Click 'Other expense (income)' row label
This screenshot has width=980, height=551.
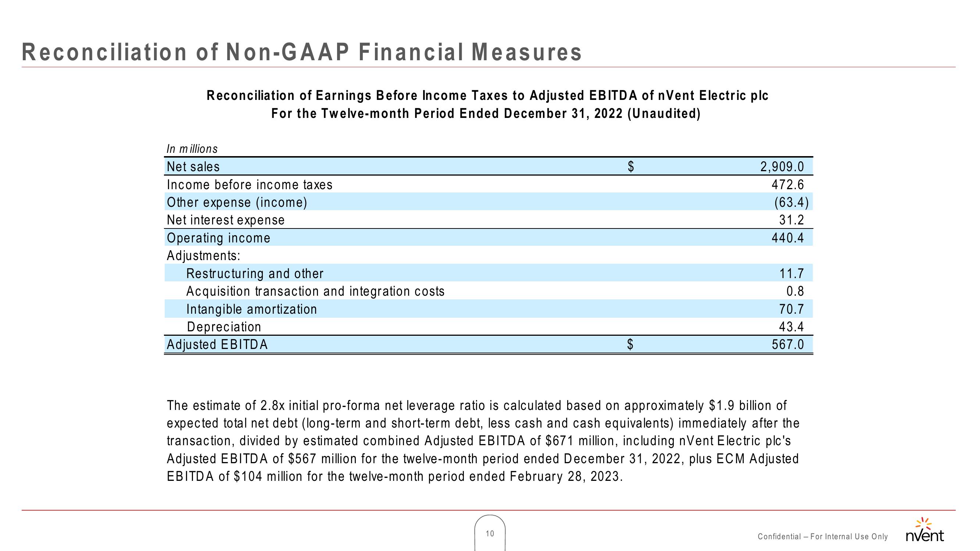coord(237,202)
